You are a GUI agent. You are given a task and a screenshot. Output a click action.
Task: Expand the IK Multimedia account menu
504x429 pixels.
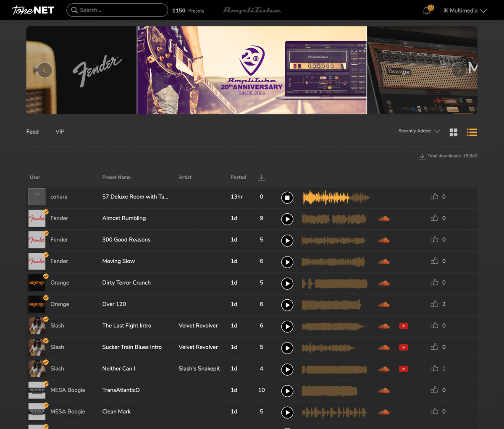(x=465, y=10)
